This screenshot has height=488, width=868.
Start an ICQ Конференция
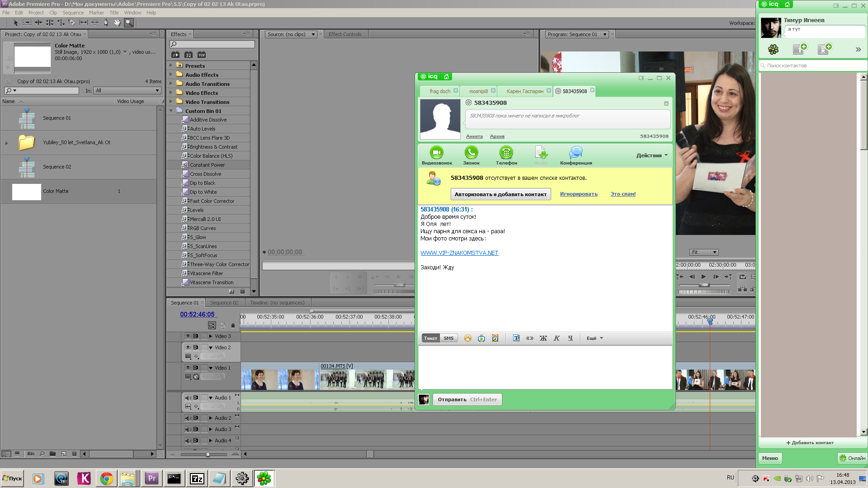576,155
